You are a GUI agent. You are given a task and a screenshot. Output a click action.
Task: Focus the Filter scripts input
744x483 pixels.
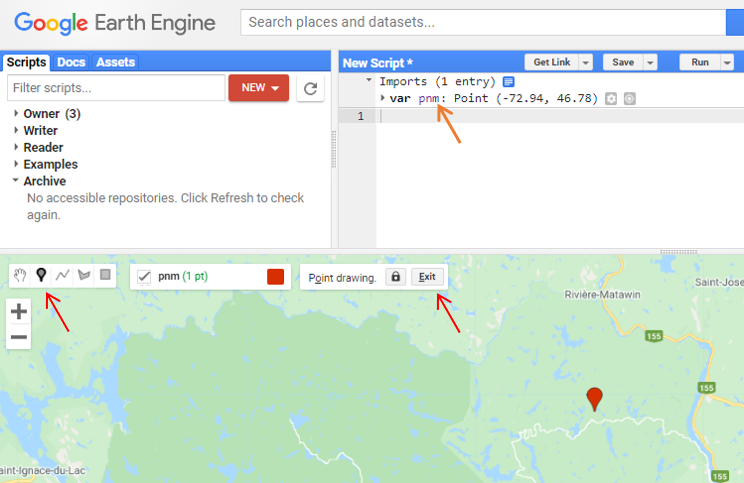click(x=116, y=88)
